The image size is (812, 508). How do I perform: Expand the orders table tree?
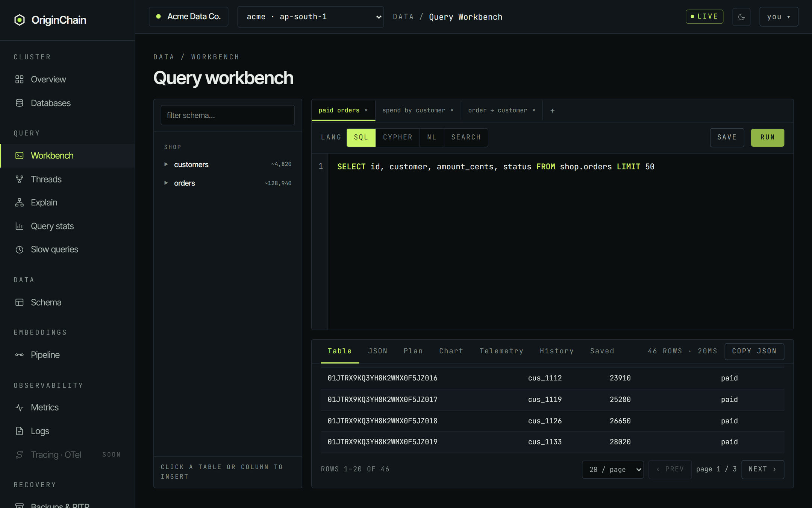click(x=166, y=183)
